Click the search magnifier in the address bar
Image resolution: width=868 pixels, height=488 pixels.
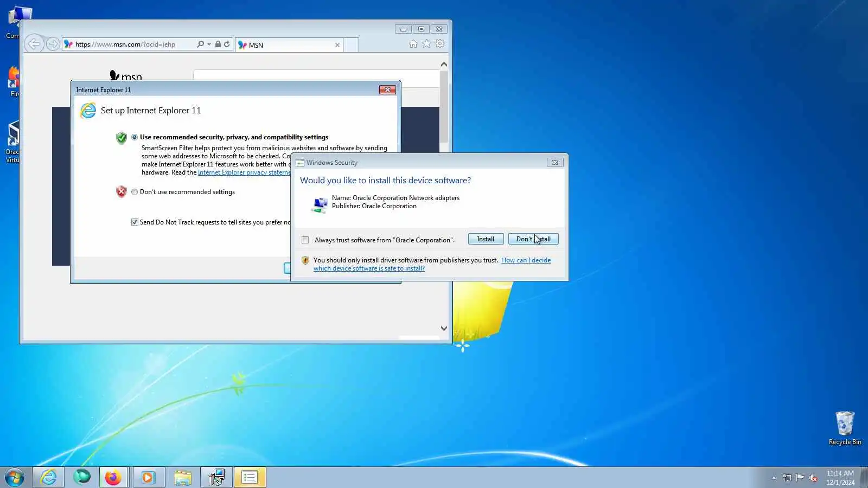(x=200, y=44)
